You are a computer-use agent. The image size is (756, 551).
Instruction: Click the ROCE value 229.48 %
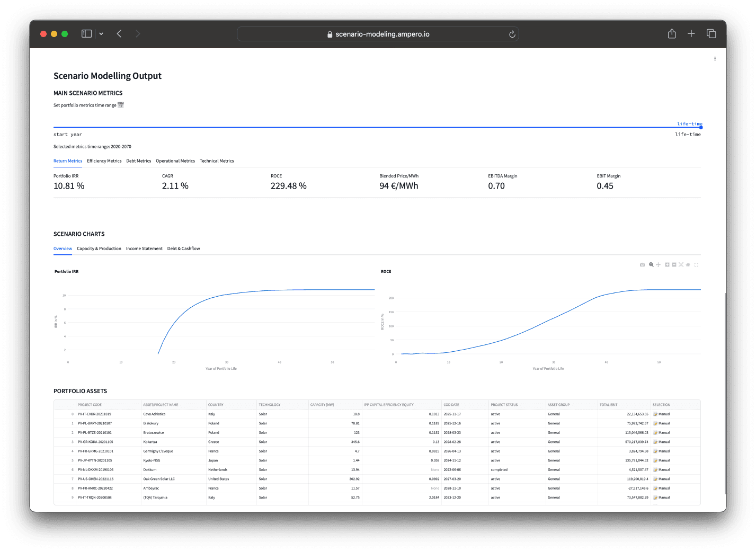click(x=289, y=186)
